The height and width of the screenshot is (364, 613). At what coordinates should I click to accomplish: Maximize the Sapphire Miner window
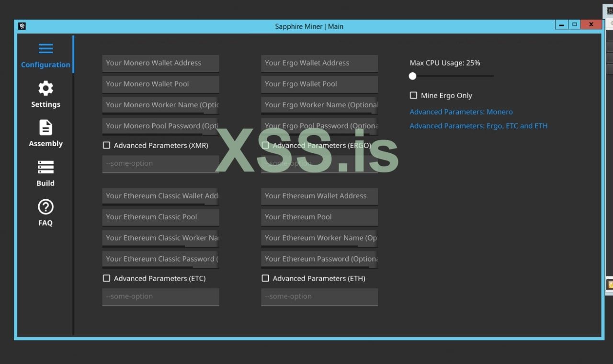pyautogui.click(x=575, y=24)
